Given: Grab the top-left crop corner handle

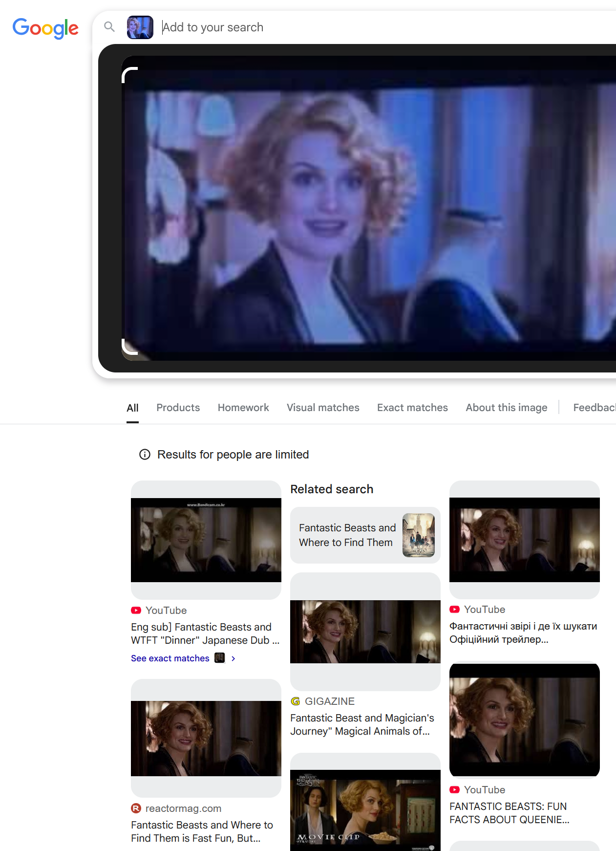Looking at the screenshot, I should 130,75.
